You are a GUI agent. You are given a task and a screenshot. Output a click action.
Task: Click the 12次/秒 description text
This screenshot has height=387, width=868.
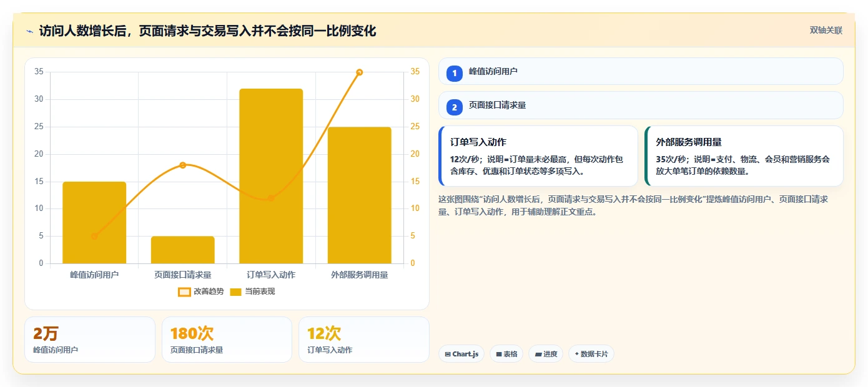[x=536, y=165]
